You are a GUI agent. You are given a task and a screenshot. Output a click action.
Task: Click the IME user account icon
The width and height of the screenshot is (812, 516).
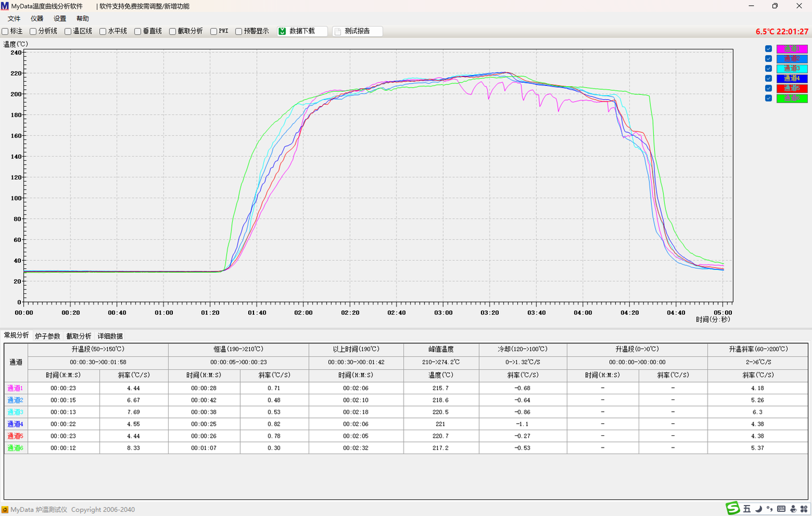pyautogui.click(x=793, y=509)
